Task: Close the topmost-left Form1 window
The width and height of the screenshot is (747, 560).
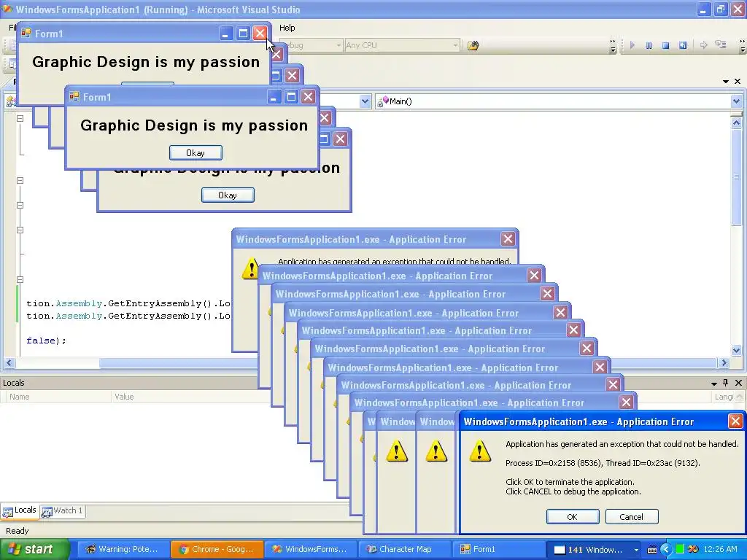Action: [260, 34]
